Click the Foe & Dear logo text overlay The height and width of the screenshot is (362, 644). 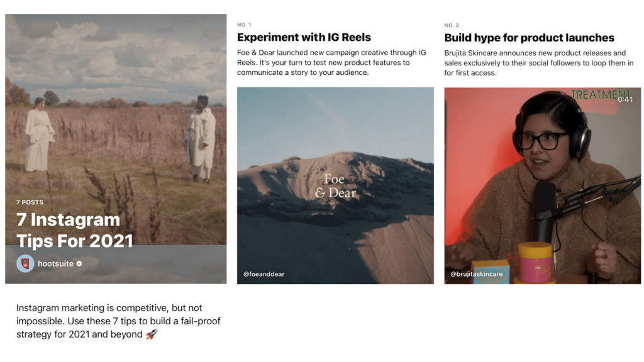335,186
